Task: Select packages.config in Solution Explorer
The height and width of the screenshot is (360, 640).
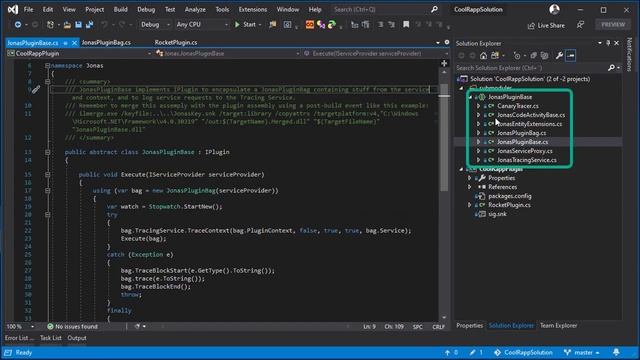Action: point(510,196)
